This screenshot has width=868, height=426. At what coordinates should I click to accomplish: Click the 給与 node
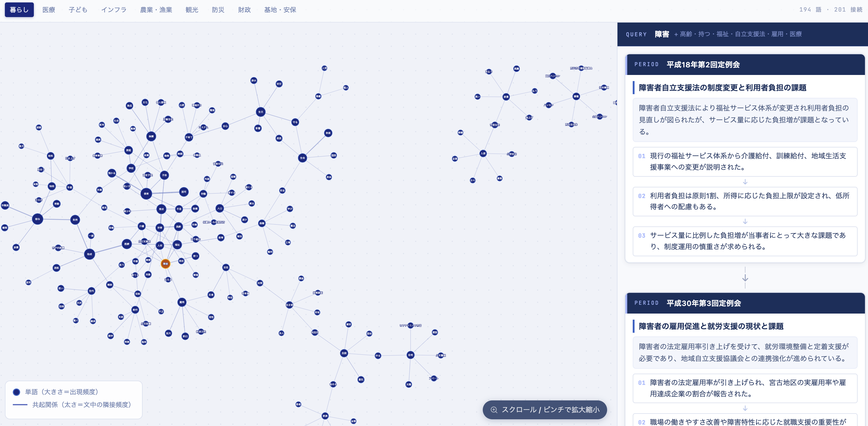click(37, 219)
